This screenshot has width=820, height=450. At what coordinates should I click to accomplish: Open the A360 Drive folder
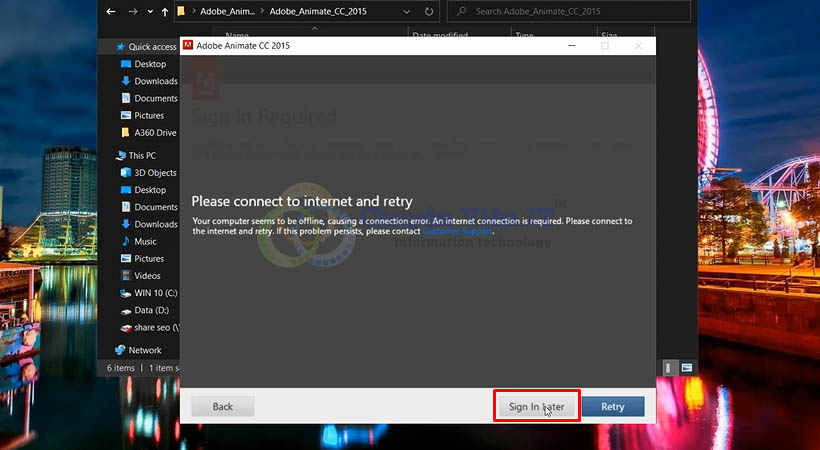coord(155,132)
